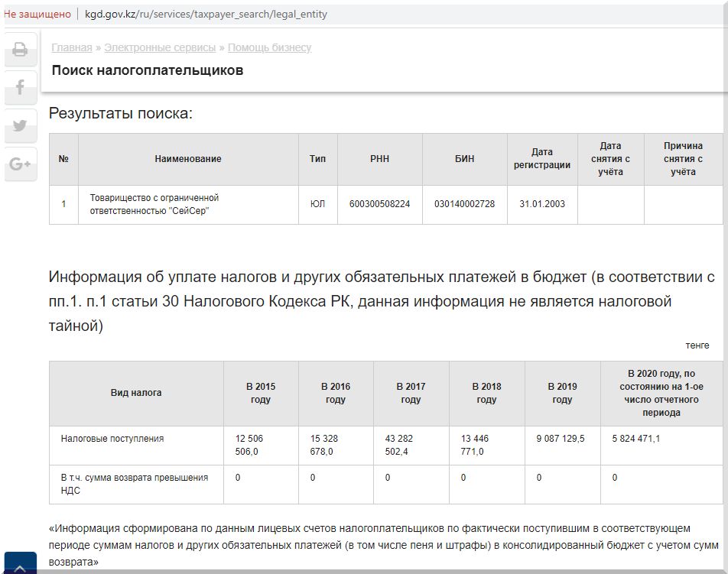The image size is (728, 574).
Task: Select the 2019 value 9 087 129,5
Action: (x=561, y=439)
